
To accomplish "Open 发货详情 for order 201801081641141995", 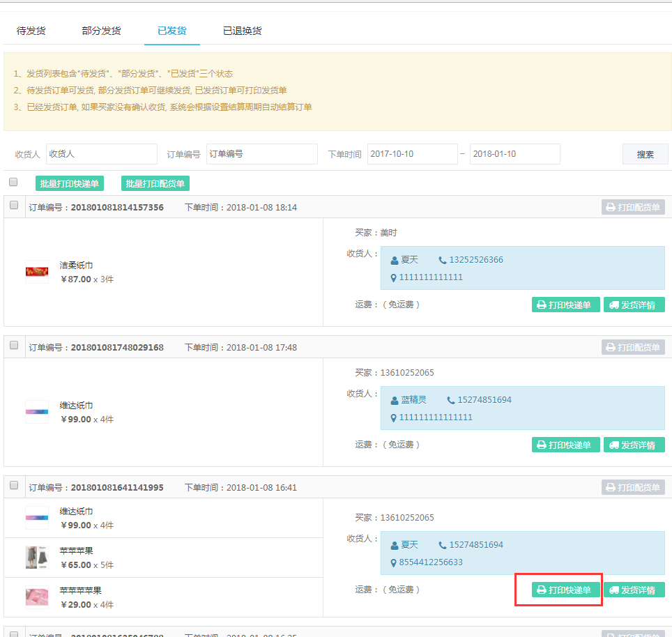I will pyautogui.click(x=634, y=590).
